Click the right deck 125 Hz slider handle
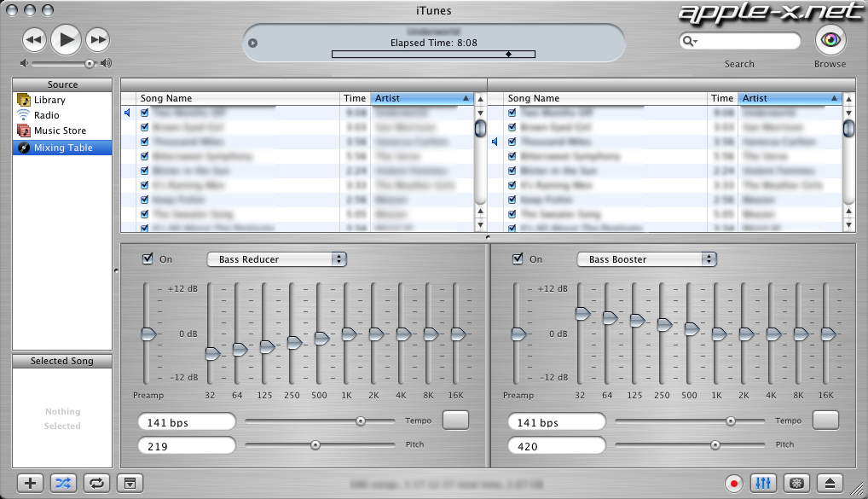868x499 pixels. 638,321
